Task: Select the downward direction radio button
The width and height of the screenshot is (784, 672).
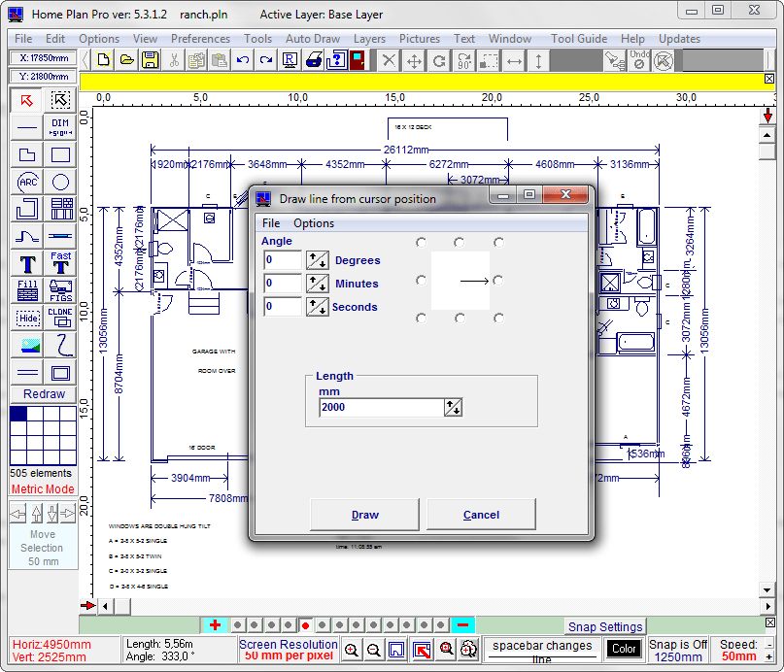Action: [x=460, y=319]
